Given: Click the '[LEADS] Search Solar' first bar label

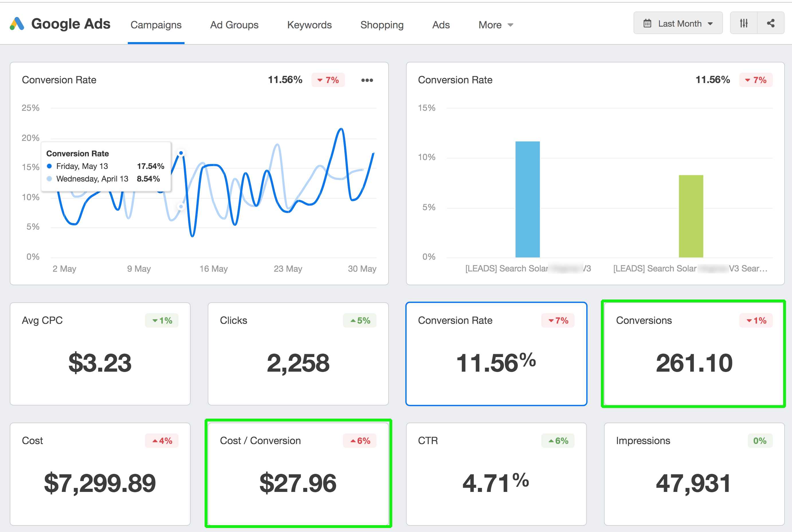Looking at the screenshot, I should (x=528, y=268).
